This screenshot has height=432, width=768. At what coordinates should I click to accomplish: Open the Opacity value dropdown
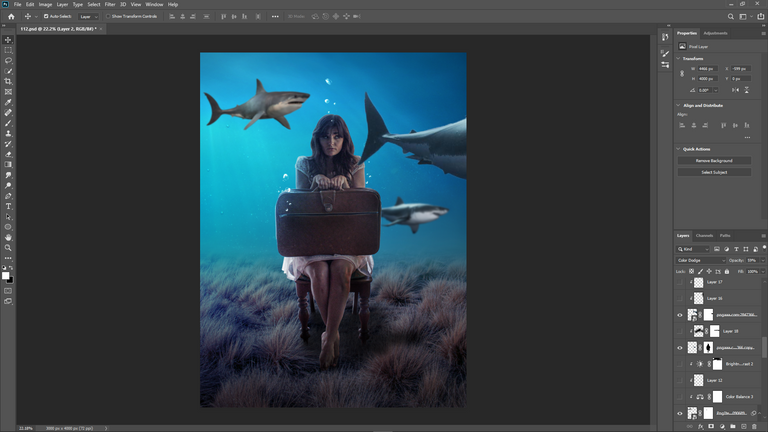point(763,261)
